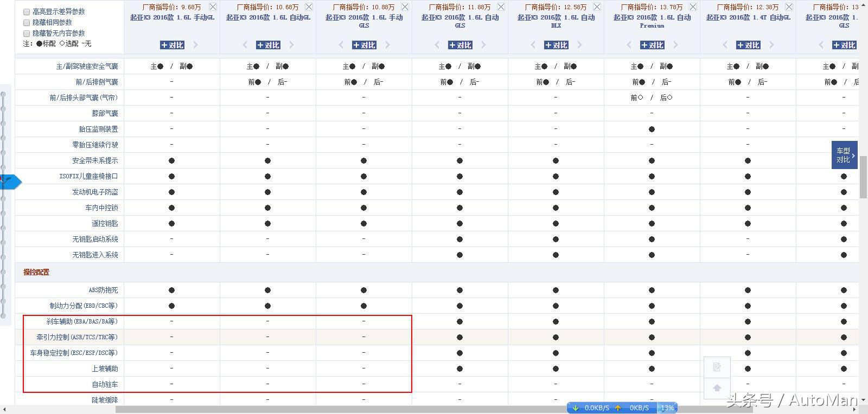
Task: Shift 10.88万 手动GLS column left
Action: tap(341, 45)
